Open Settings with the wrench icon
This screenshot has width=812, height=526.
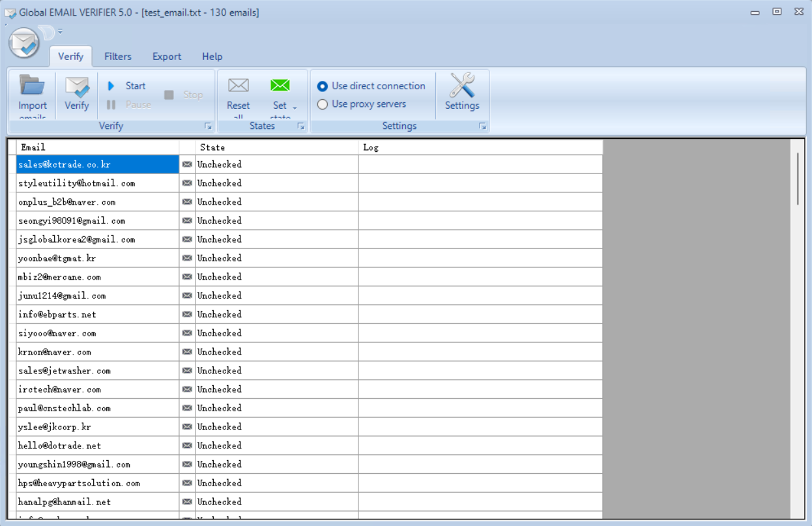click(461, 87)
